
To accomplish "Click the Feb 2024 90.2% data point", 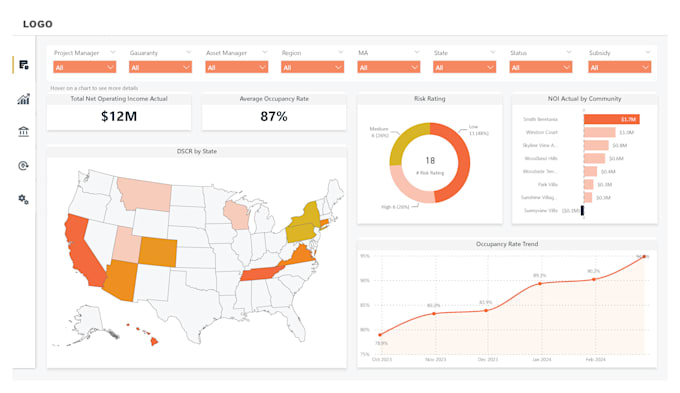I will coord(594,279).
